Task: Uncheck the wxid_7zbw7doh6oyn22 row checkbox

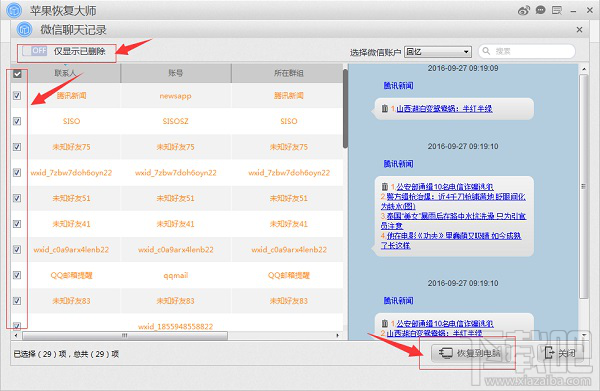Action: (17, 173)
